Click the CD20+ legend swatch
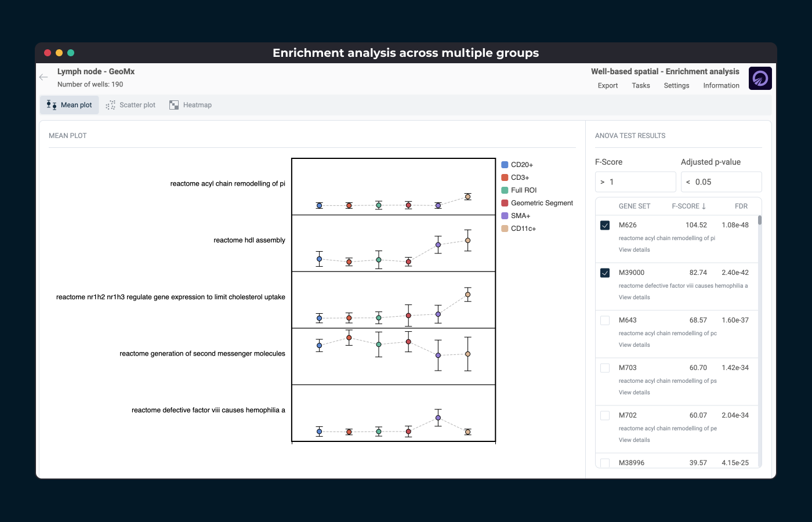 pos(505,165)
